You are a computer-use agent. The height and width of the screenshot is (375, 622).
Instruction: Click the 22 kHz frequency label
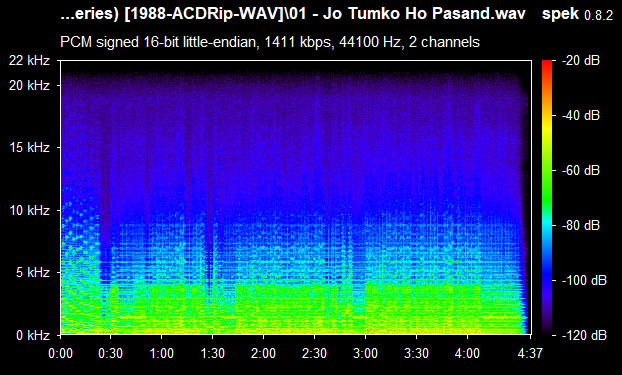[30, 61]
